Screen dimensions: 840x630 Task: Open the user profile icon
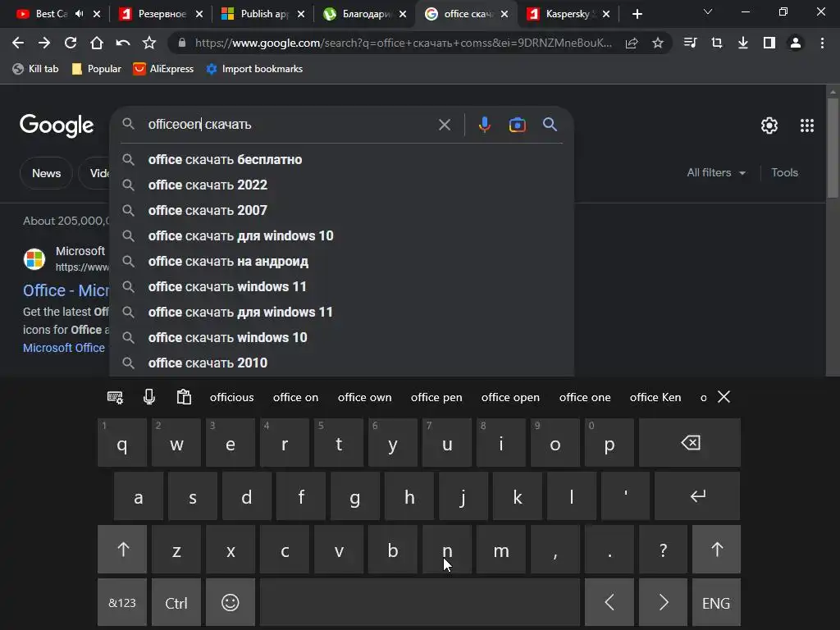796,43
